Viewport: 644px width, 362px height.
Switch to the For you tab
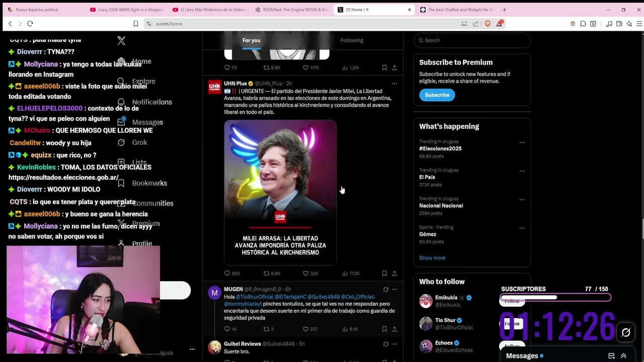252,40
